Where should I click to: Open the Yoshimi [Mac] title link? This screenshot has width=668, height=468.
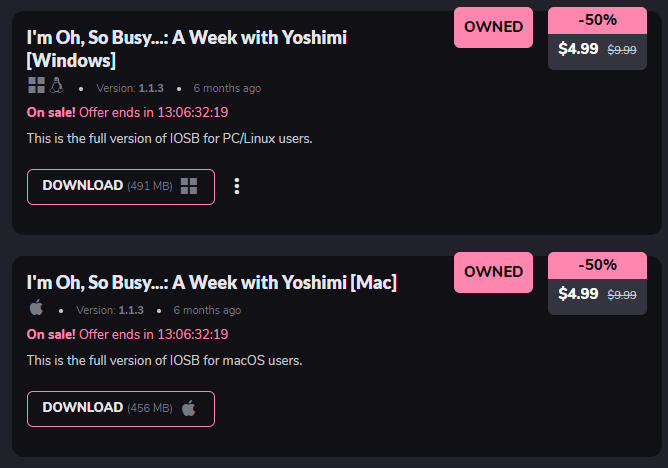[211, 283]
